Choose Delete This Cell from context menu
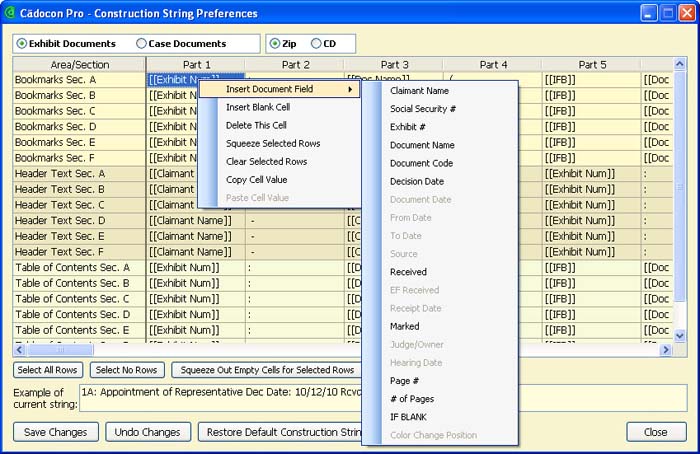Viewport: 700px width, 454px height. (257, 126)
